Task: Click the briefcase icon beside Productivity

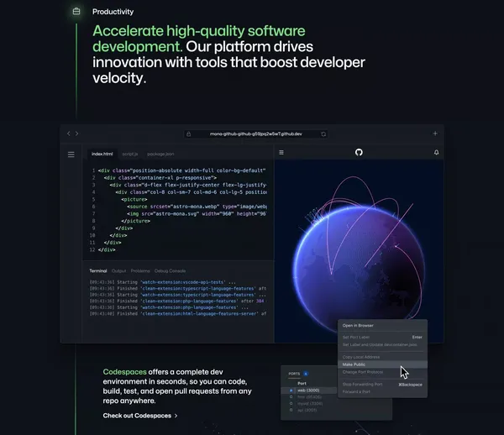Action: pos(76,12)
